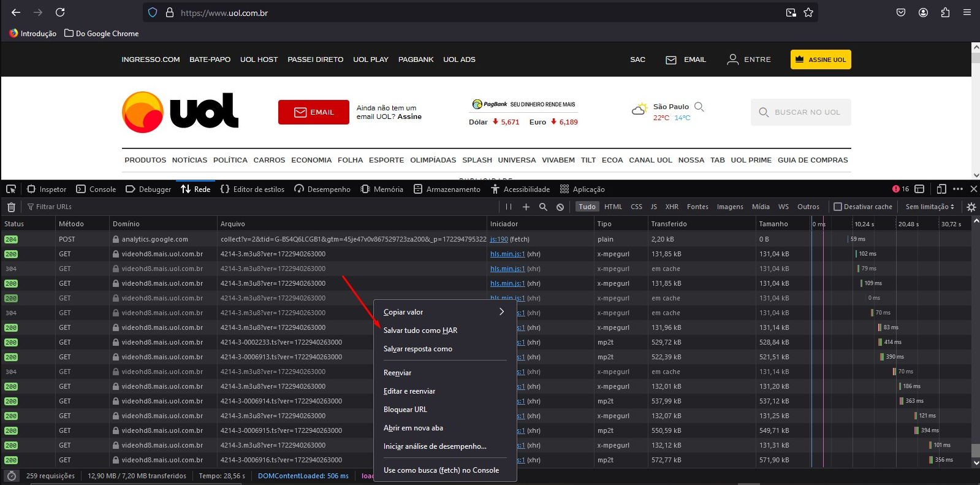This screenshot has width=980, height=485.
Task: Click the UOL logo
Action: click(180, 112)
